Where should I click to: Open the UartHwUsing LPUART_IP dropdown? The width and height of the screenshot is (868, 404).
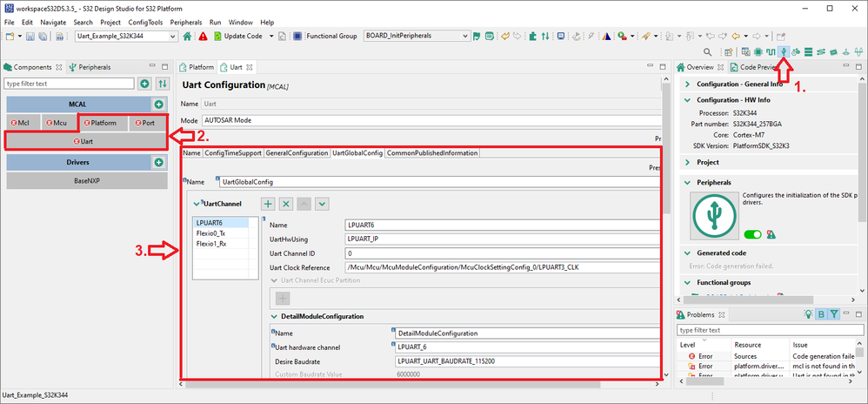click(503, 239)
